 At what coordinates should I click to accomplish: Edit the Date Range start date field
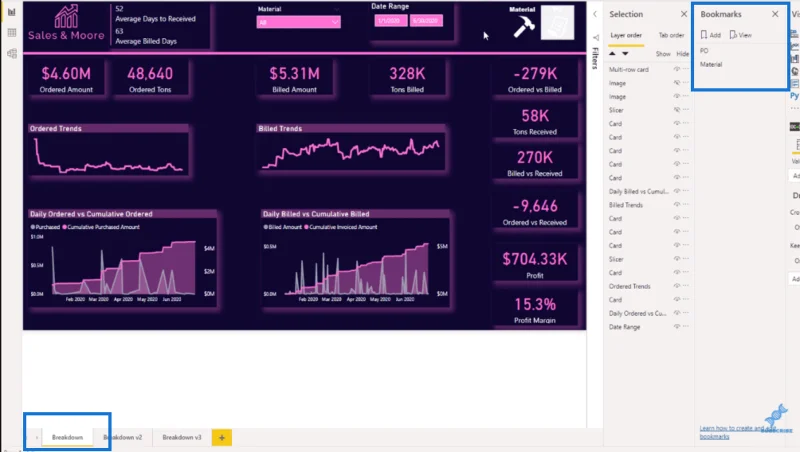click(390, 21)
